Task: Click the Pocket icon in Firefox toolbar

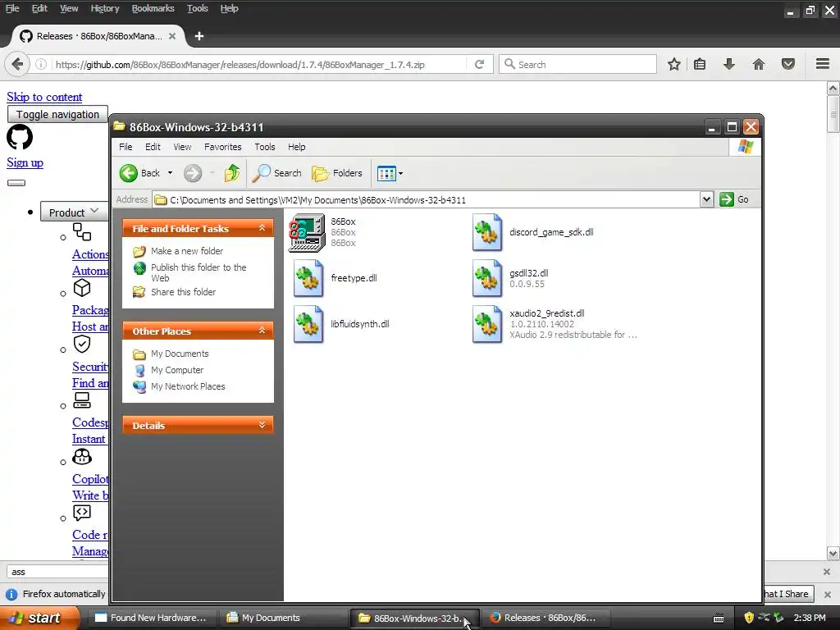Action: tap(788, 64)
